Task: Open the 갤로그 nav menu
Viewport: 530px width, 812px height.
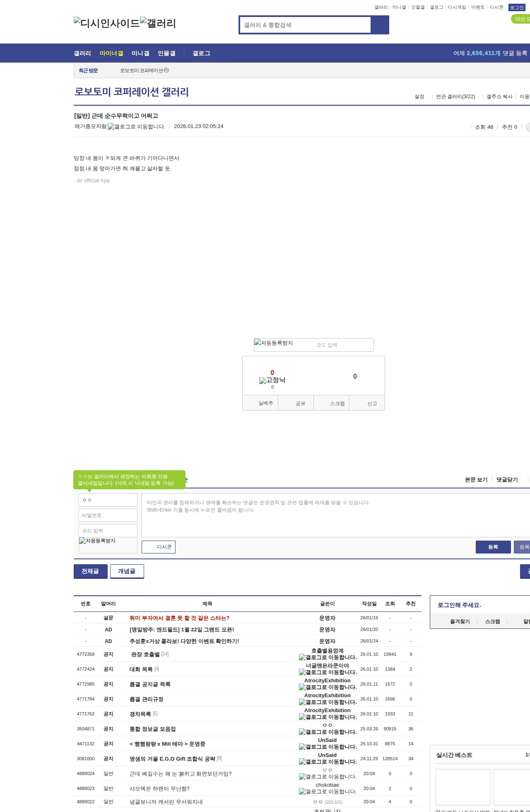Action: point(201,53)
